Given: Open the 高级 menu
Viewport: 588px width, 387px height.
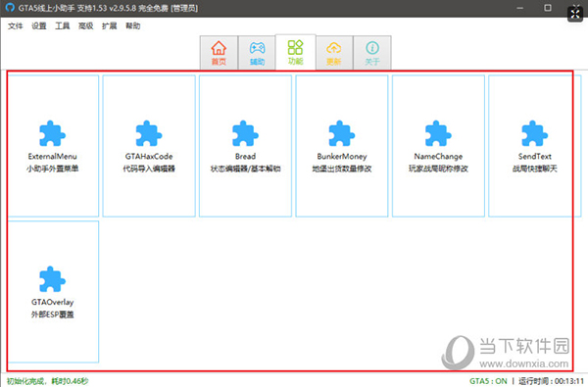Looking at the screenshot, I should (x=86, y=25).
